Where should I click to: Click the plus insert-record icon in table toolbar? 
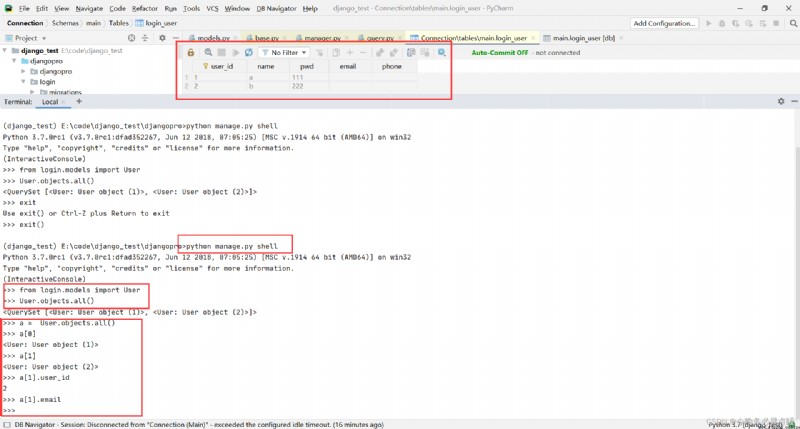(350, 53)
